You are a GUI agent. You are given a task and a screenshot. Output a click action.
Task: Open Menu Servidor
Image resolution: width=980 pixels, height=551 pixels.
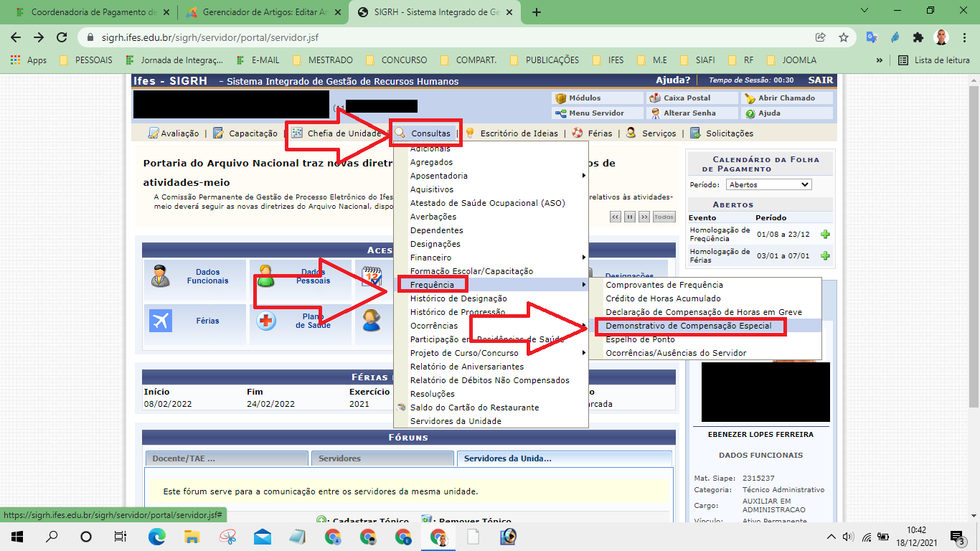(x=598, y=113)
